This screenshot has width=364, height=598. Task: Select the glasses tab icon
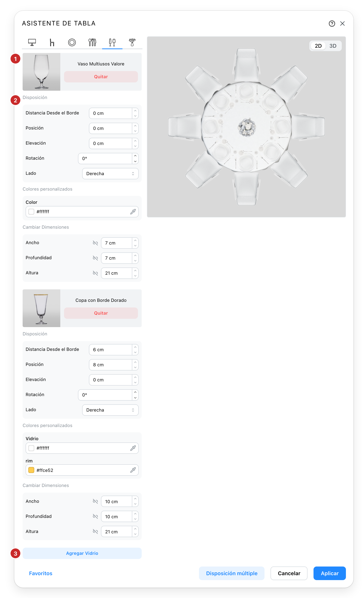[112, 42]
